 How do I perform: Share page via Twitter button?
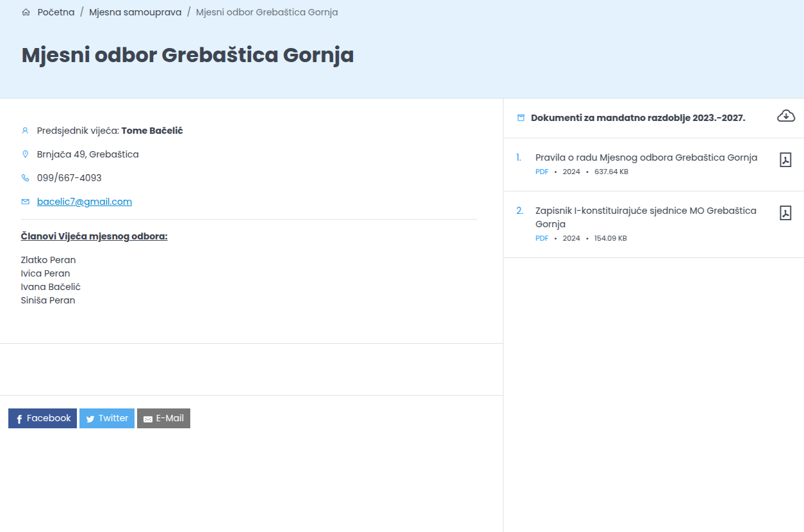coord(107,418)
